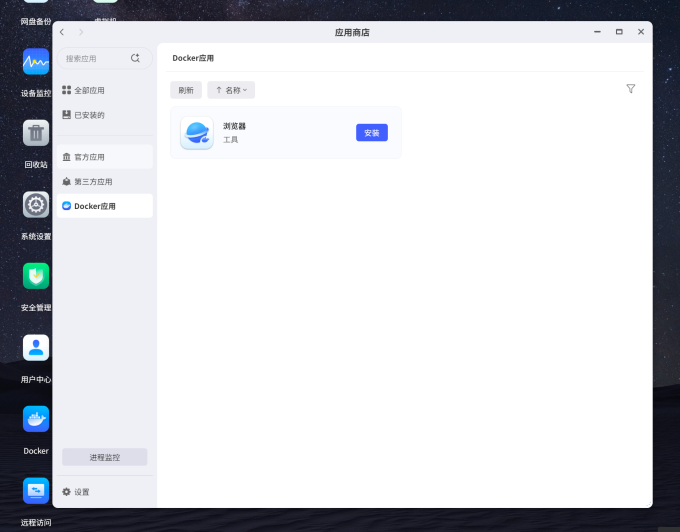Switch to 官方应用 category

coord(105,157)
